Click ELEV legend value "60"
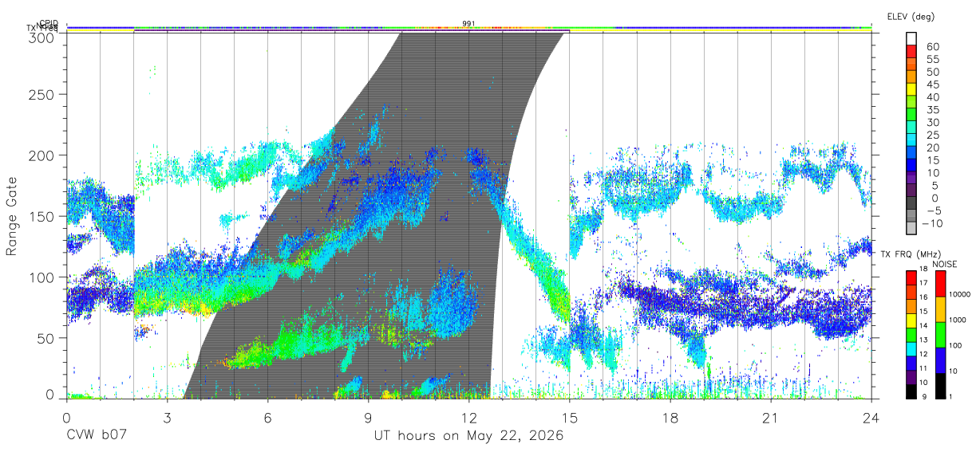Viewport: 980px width, 452px height. pyautogui.click(x=932, y=46)
